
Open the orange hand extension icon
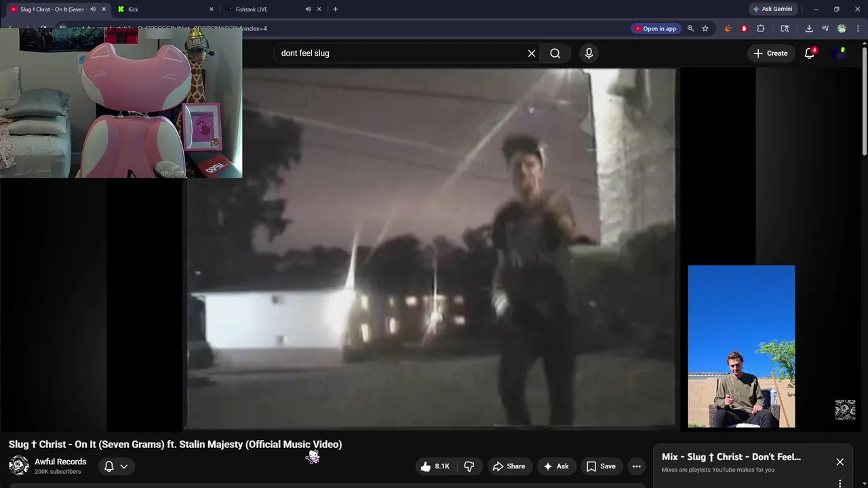click(x=728, y=28)
